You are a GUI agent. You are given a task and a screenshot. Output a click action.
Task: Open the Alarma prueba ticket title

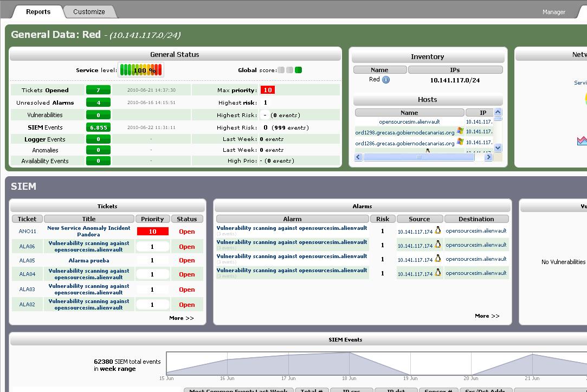[89, 260]
